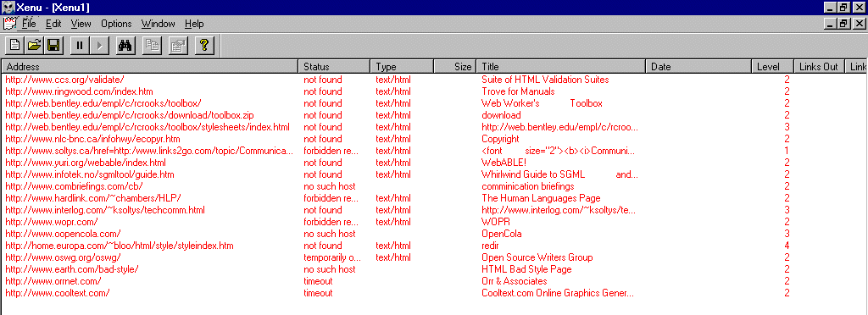The height and width of the screenshot is (315, 868).
Task: Select the www.yuri.org/webable address
Action: click(86, 163)
